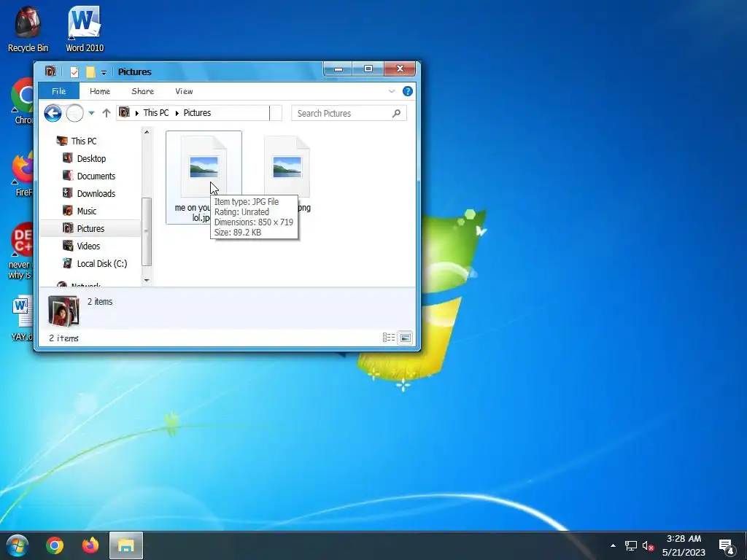747x560 pixels.
Task: Click the search magnifier icon
Action: point(396,113)
